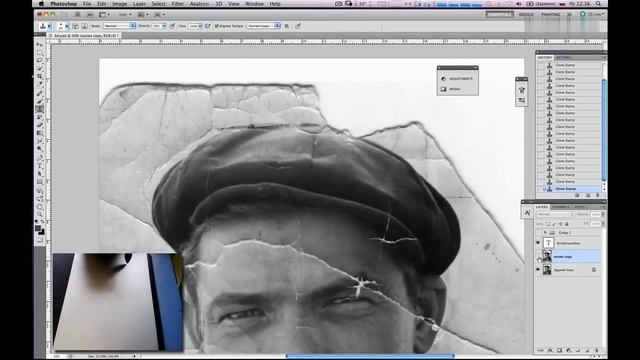The height and width of the screenshot is (360, 640).
Task: Add layer mask at Layers bottom
Action: [x=560, y=350]
